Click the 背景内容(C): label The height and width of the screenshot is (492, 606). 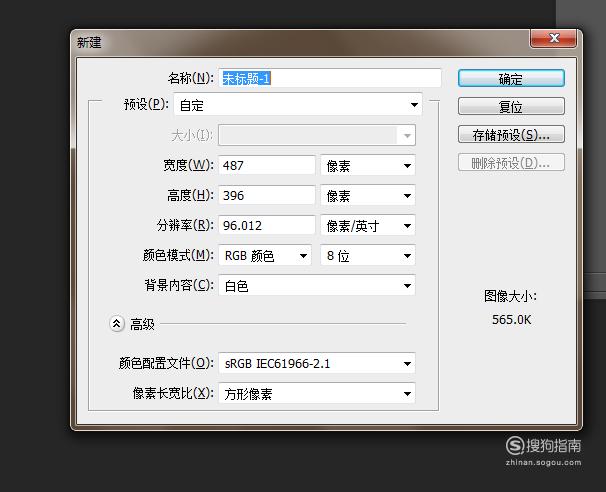(x=179, y=286)
